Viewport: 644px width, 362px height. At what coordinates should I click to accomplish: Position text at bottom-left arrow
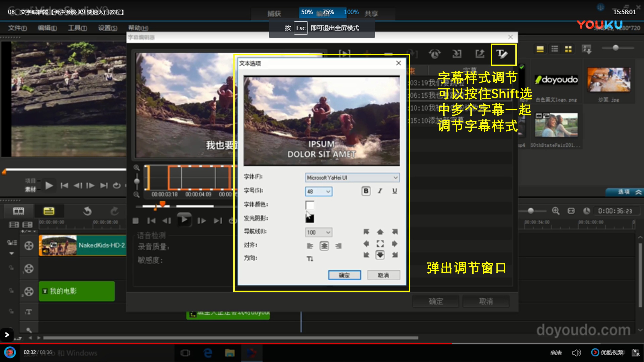366,255
